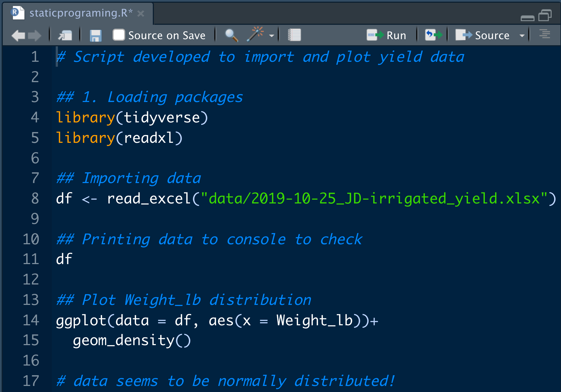This screenshot has height=392, width=561.
Task: Go forward to next source location
Action: [35, 36]
